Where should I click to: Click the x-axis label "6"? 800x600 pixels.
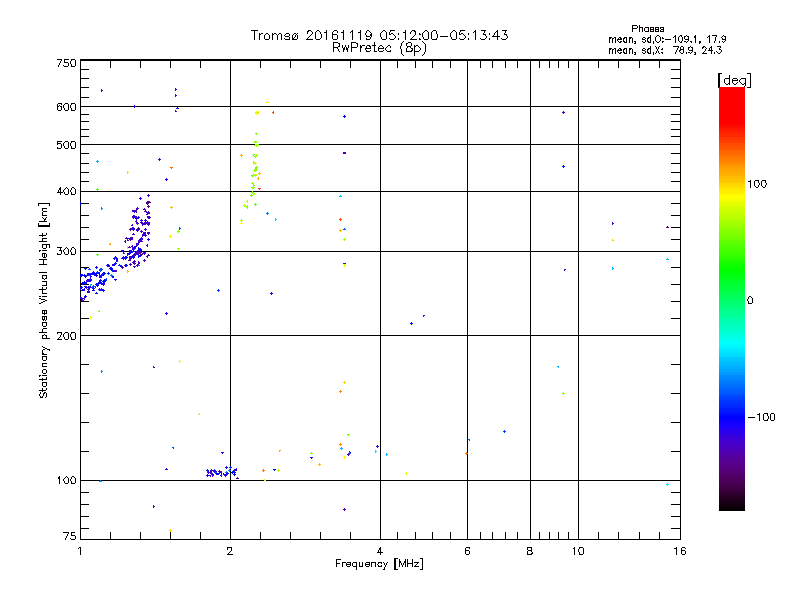point(467,551)
